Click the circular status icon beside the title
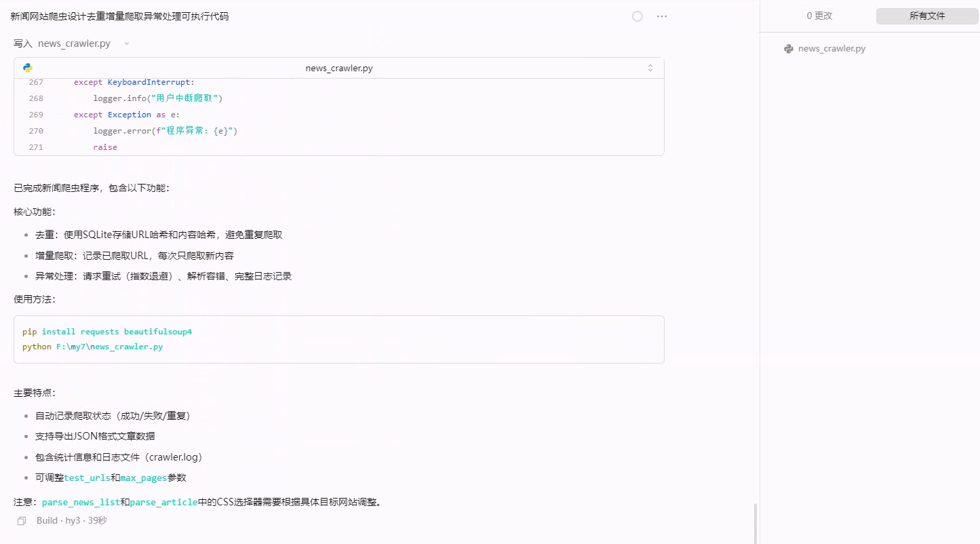Screen dimensions: 980x544 638,16
